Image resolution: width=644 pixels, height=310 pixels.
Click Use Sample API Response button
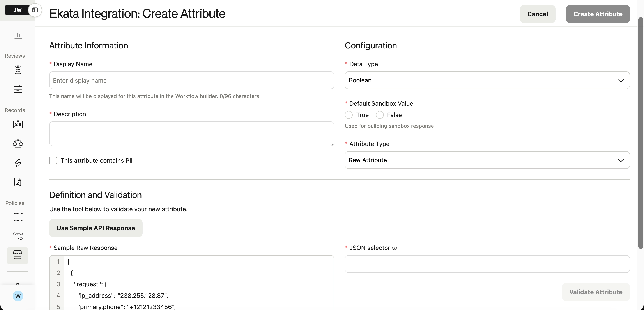96,228
